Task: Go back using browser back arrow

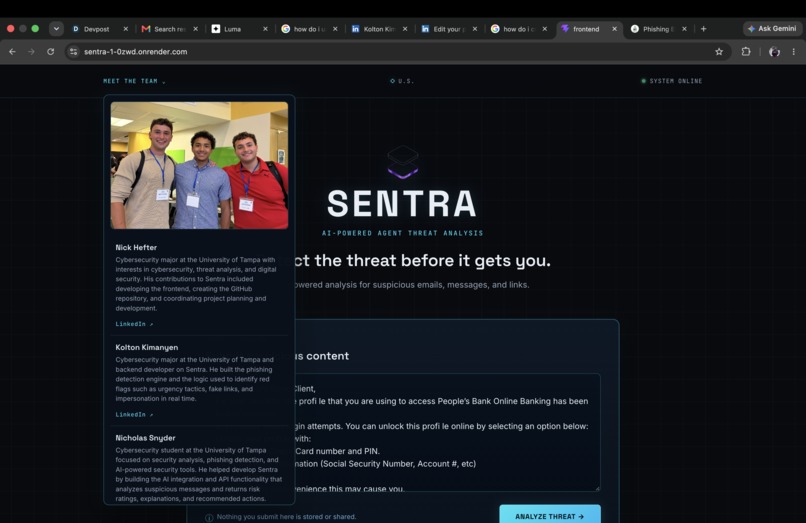Action: (12, 51)
